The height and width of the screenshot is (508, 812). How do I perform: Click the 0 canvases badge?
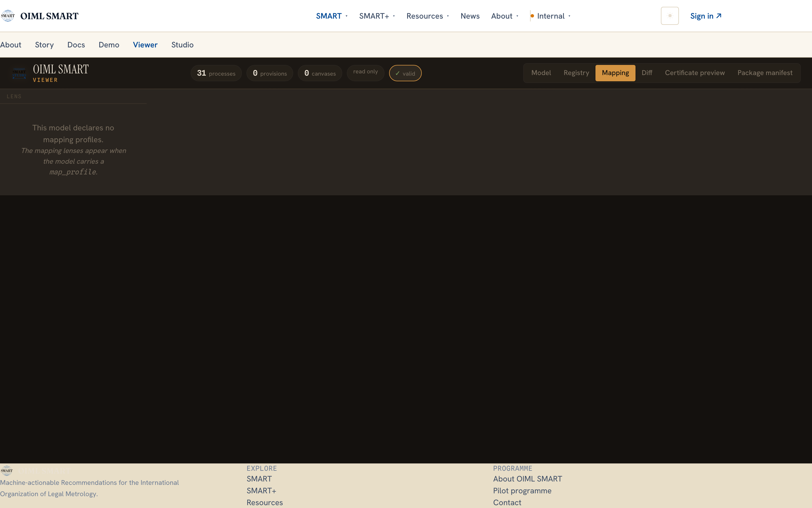[320, 73]
